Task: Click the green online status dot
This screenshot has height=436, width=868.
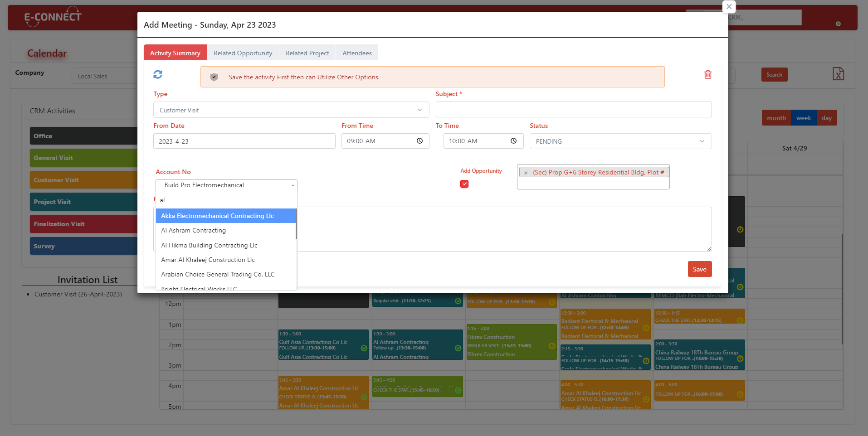Action: 838,24
